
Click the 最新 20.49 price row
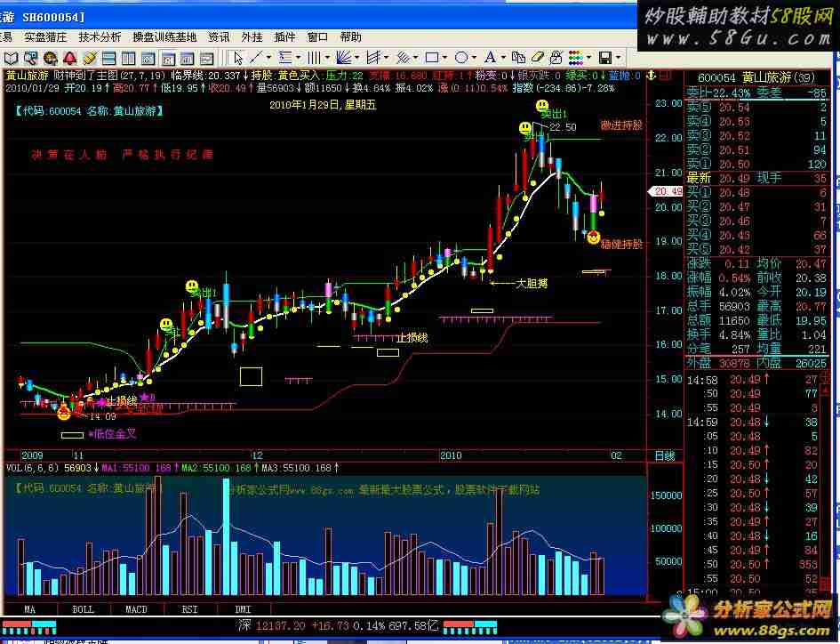[x=757, y=178]
